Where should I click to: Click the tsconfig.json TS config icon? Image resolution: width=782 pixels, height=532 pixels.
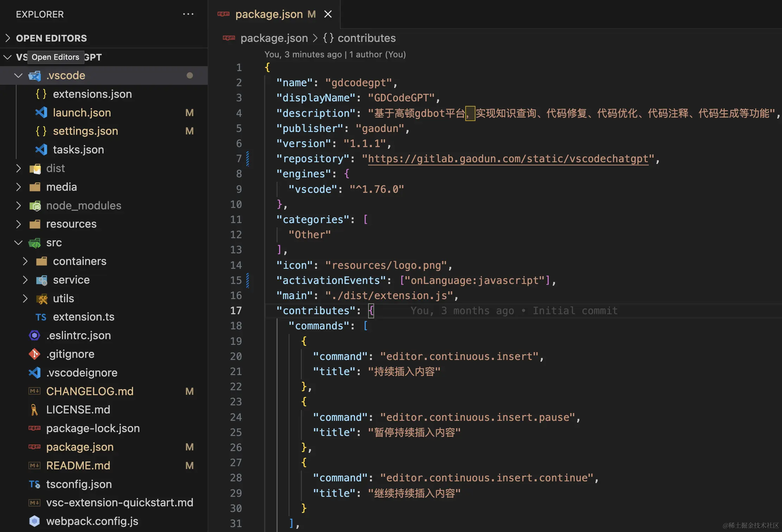tap(34, 484)
